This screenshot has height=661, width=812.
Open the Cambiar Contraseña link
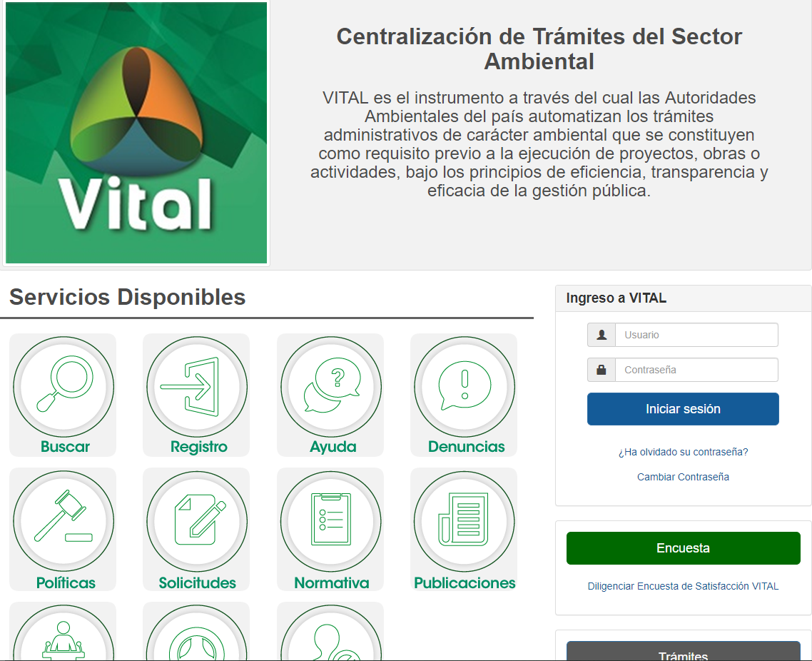[683, 477]
